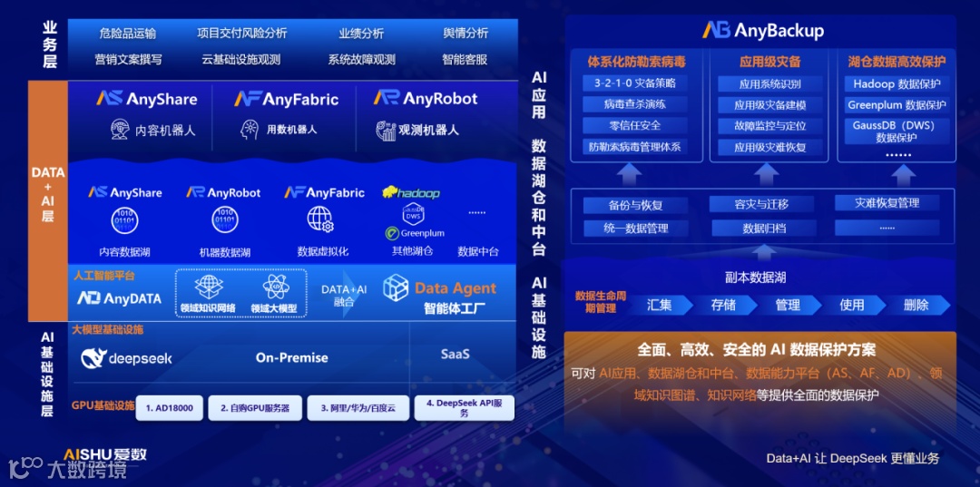The height and width of the screenshot is (487, 980).
Task: Click AnyShare logo above 内容数据湖
Action: coord(125,192)
